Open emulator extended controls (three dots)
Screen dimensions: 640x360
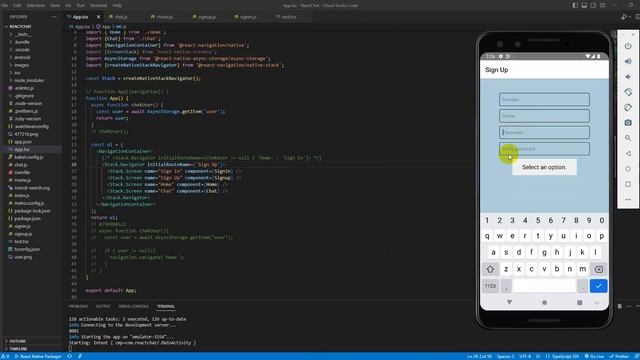[x=628, y=199]
